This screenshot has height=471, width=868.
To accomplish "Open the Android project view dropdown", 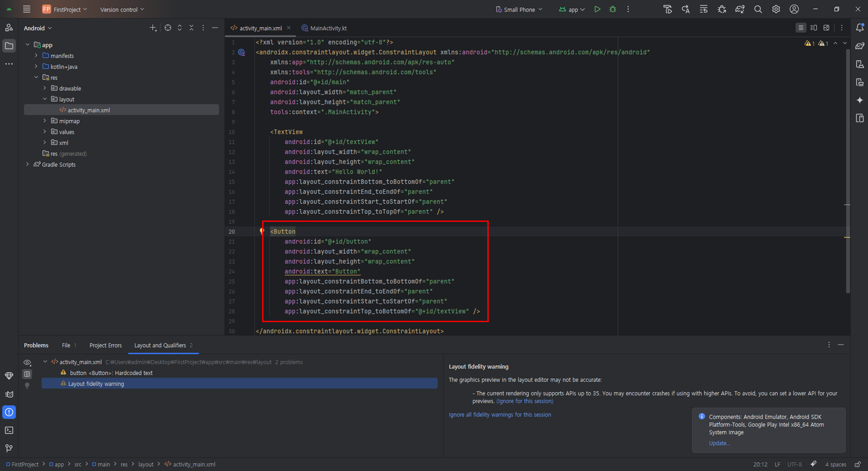I will tap(38, 28).
